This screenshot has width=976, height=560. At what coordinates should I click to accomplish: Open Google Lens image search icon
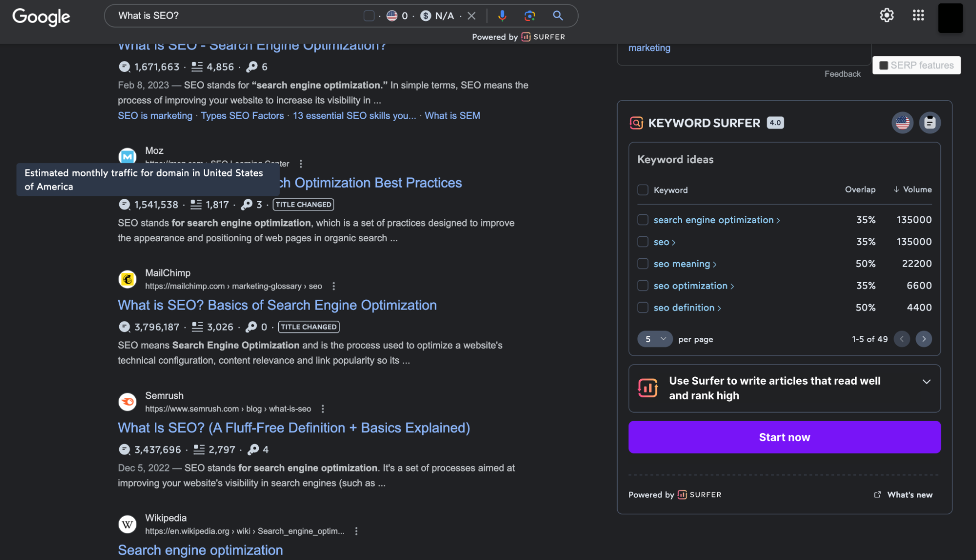pyautogui.click(x=530, y=16)
